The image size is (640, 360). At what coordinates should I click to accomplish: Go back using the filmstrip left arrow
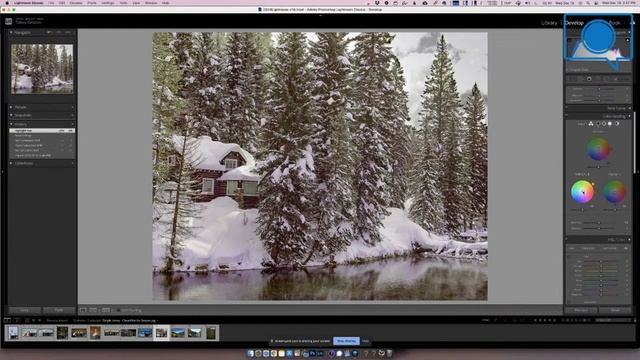pyautogui.click(x=34, y=320)
